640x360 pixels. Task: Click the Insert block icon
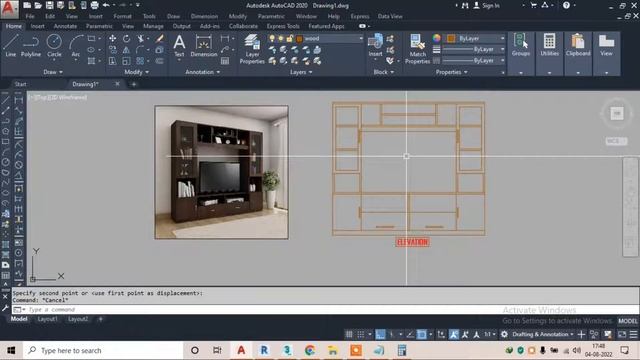(x=375, y=45)
